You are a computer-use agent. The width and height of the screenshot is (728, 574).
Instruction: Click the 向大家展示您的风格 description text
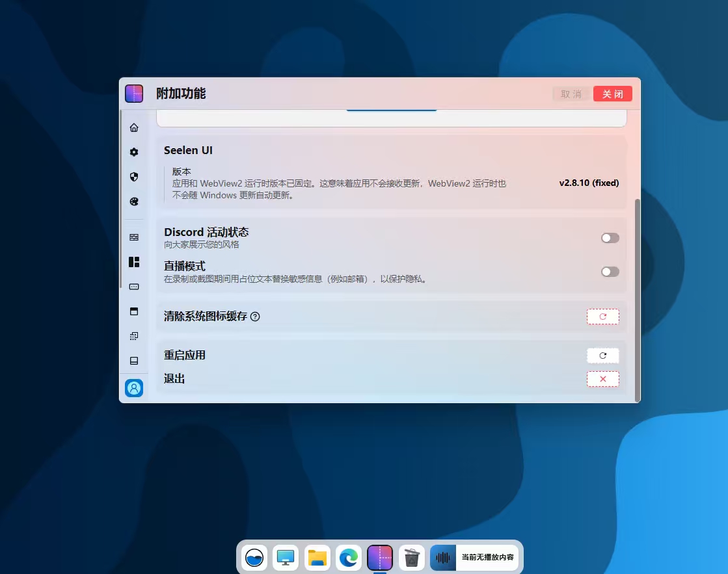coord(202,244)
